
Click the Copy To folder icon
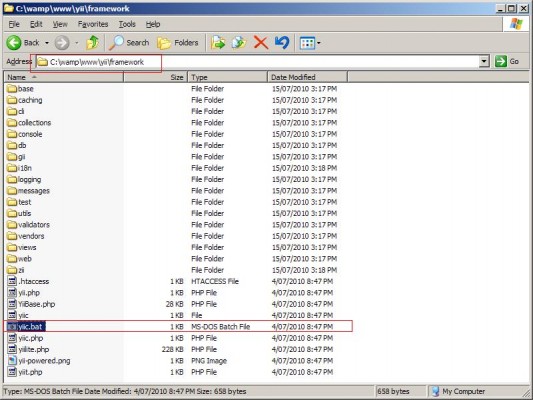(x=239, y=43)
